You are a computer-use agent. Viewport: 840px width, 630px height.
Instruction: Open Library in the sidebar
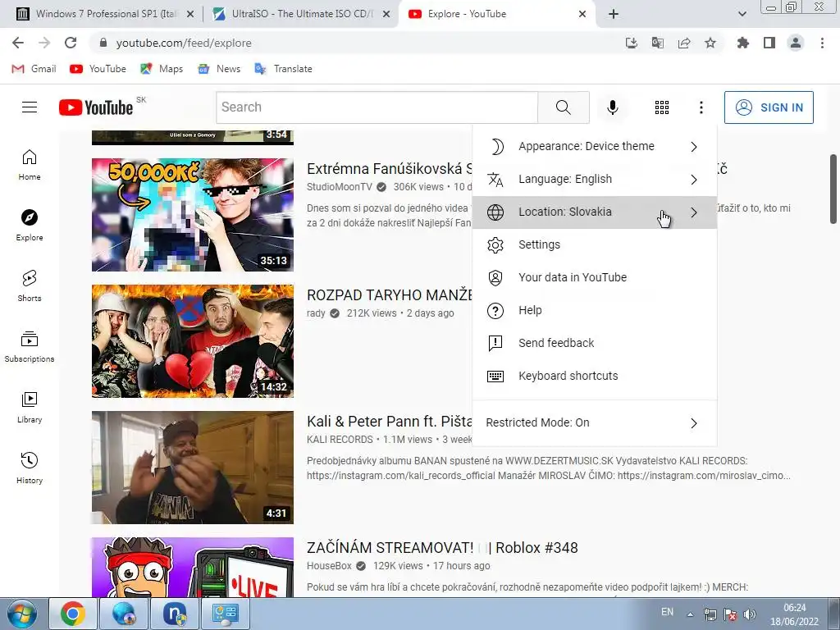point(30,408)
